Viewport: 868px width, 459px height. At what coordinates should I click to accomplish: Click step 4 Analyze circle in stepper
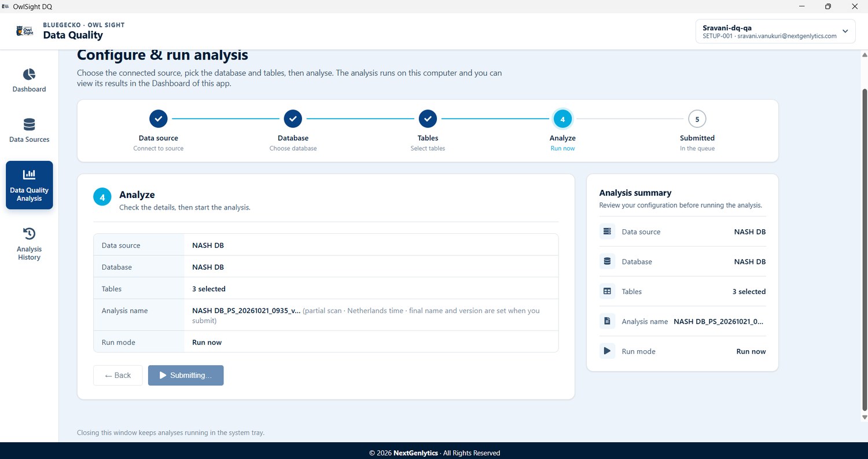(x=562, y=119)
